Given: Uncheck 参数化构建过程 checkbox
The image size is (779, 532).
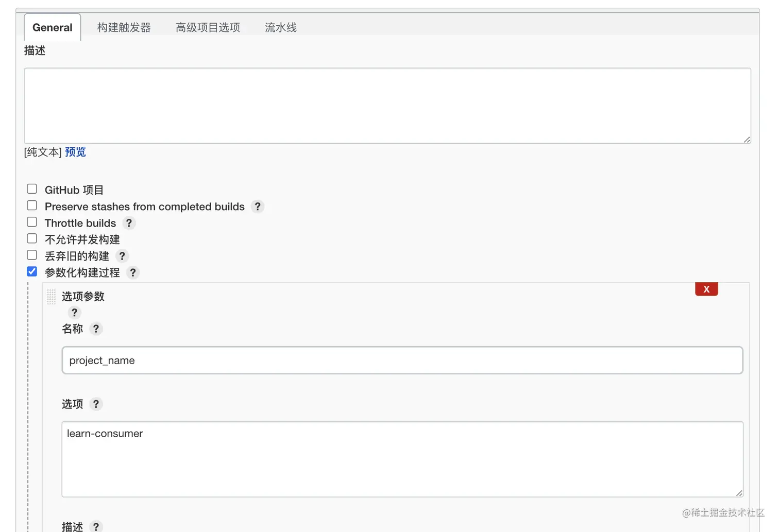Looking at the screenshot, I should point(32,271).
